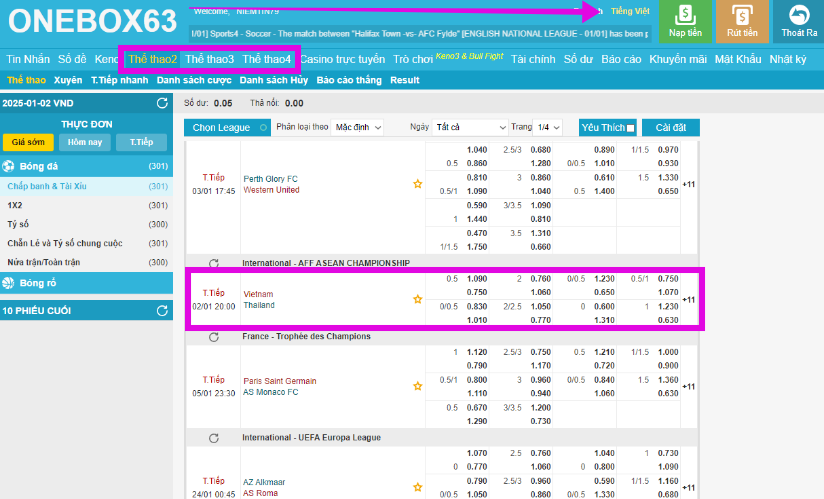The image size is (824, 499).
Task: Click the Vietnam team name
Action: coord(258,294)
